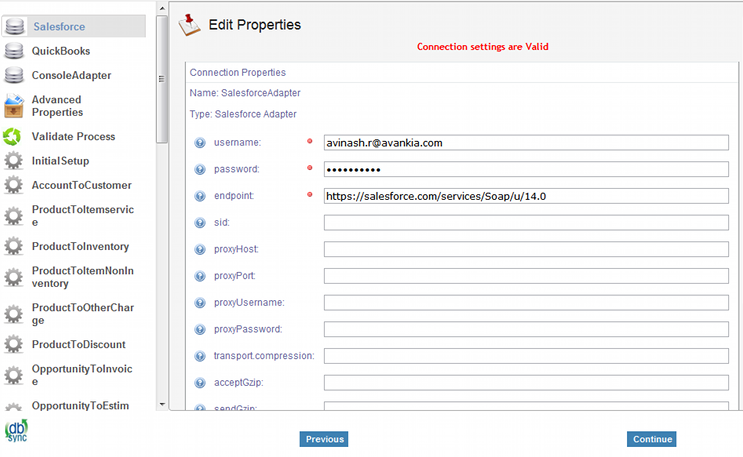The height and width of the screenshot is (457, 743).
Task: Click help icon beside proxyHost label
Action: coord(200,249)
